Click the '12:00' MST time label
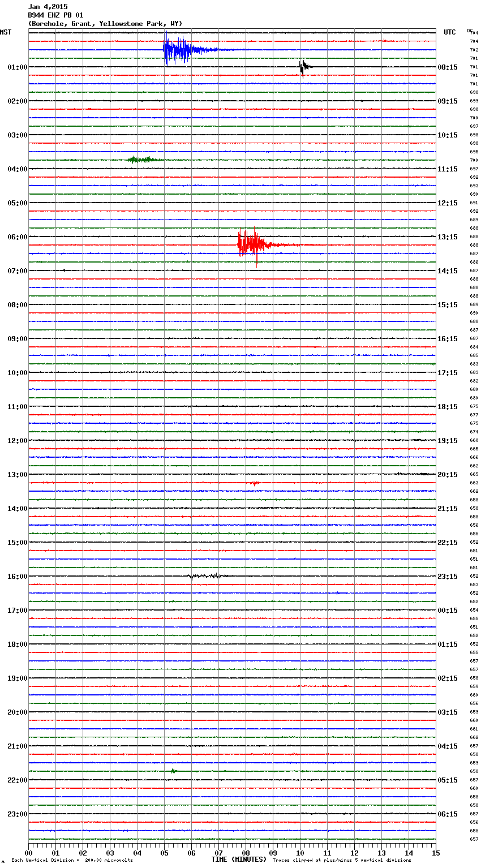The width and height of the screenshot is (481, 868). tap(18, 441)
